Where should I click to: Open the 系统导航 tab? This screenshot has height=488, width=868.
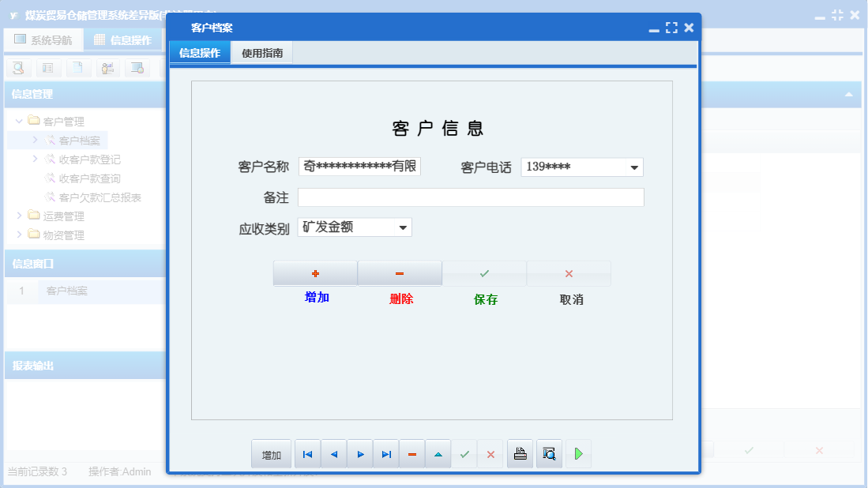(43, 39)
